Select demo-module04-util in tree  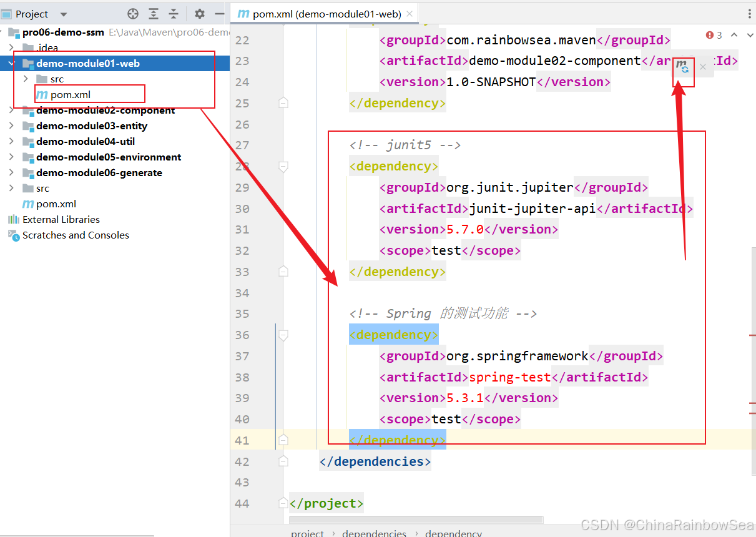[86, 141]
